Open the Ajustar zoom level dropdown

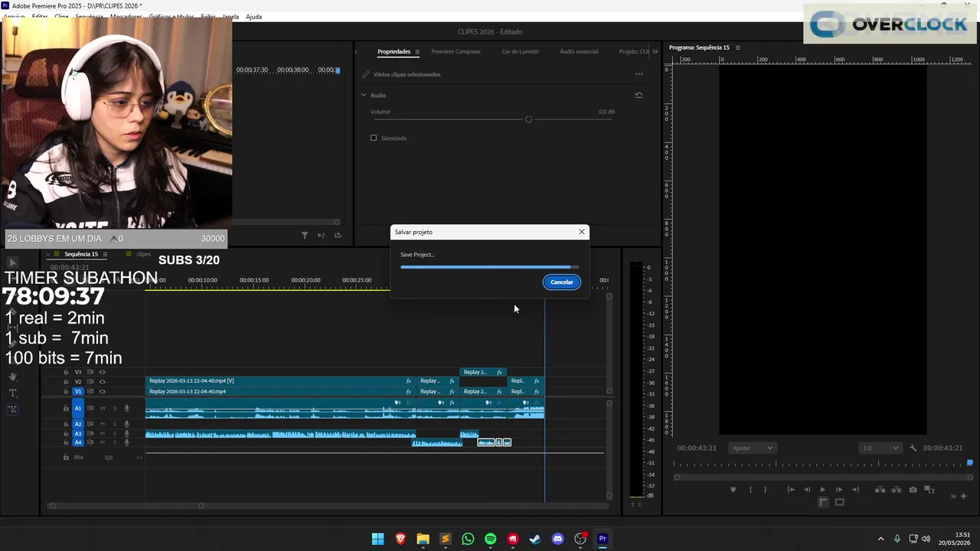(x=753, y=448)
